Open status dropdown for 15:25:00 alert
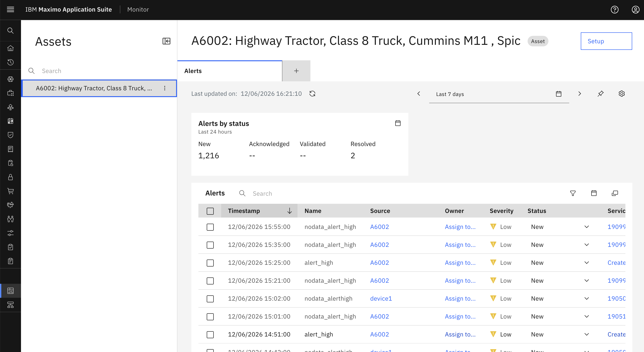The height and width of the screenshot is (352, 644). click(x=586, y=263)
